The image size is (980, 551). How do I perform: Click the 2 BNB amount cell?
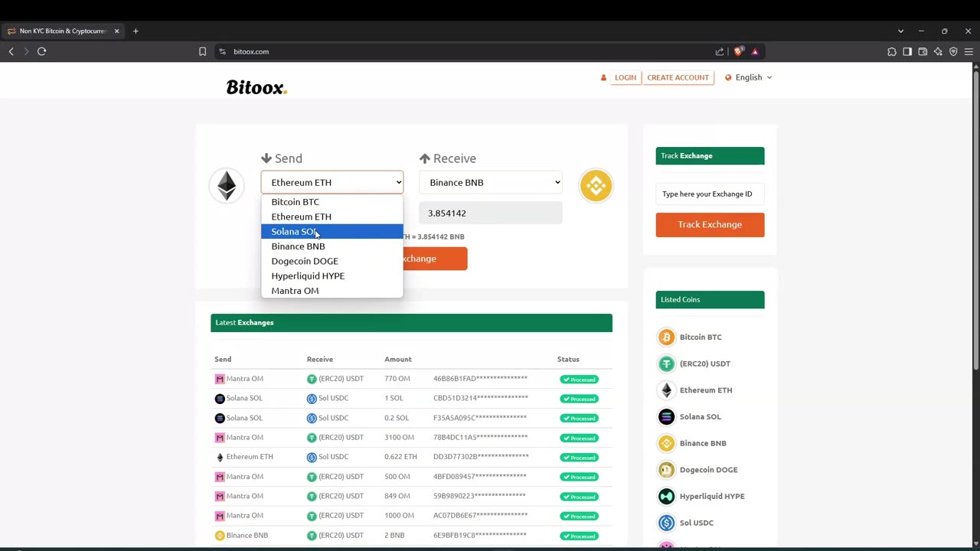[394, 535]
